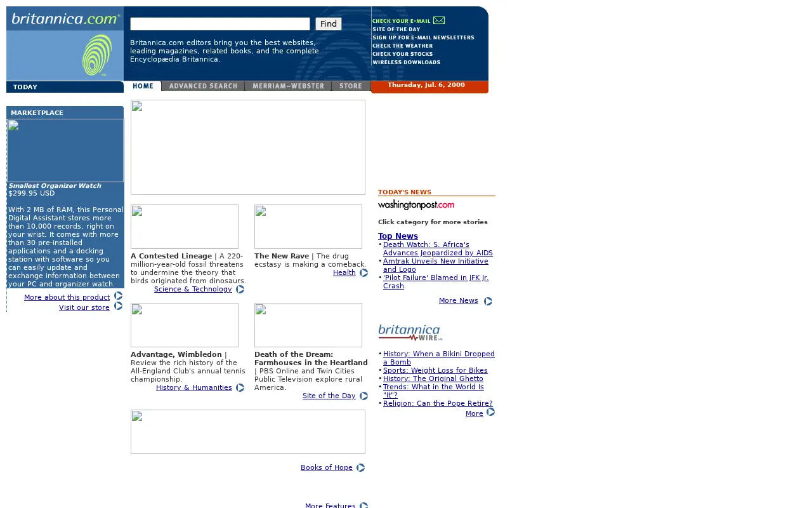812x508 pixels.
Task: Open the Merriam-Webster tab
Action: [288, 86]
